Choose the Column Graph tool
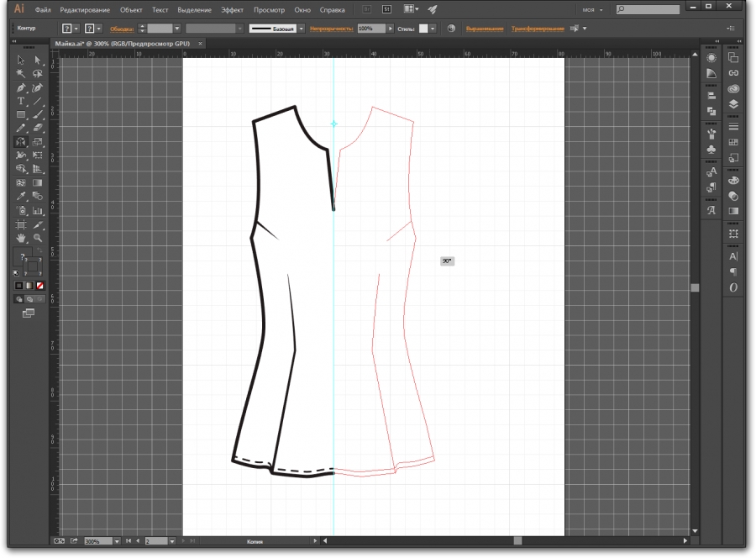This screenshot has width=756, height=558. (38, 211)
